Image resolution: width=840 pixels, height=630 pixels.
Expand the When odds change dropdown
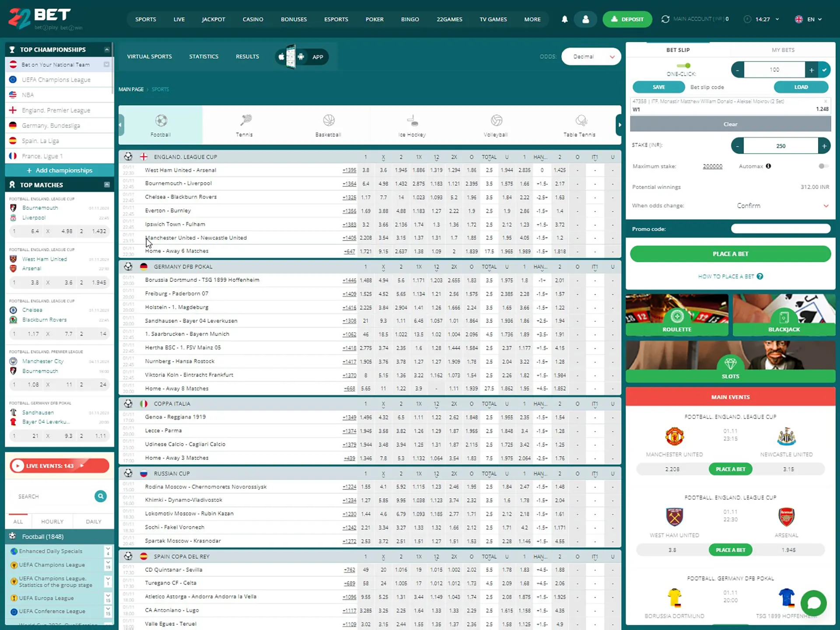coord(826,205)
